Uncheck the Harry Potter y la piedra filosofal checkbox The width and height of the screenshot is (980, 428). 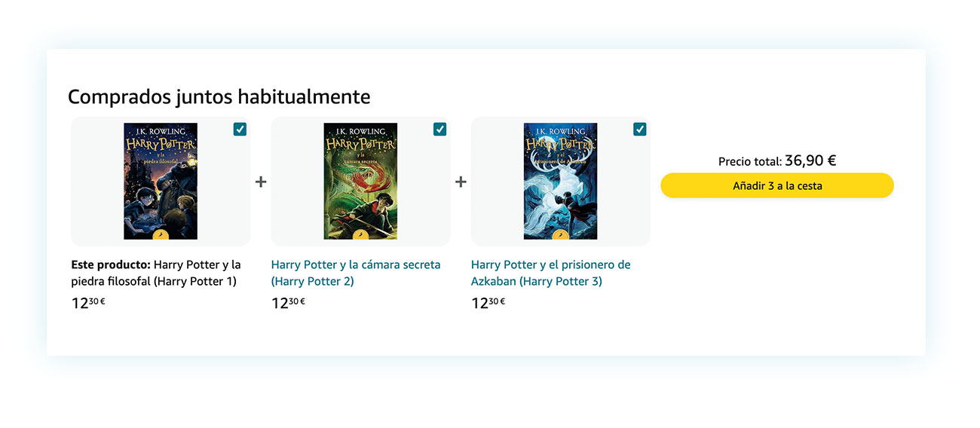pos(240,130)
